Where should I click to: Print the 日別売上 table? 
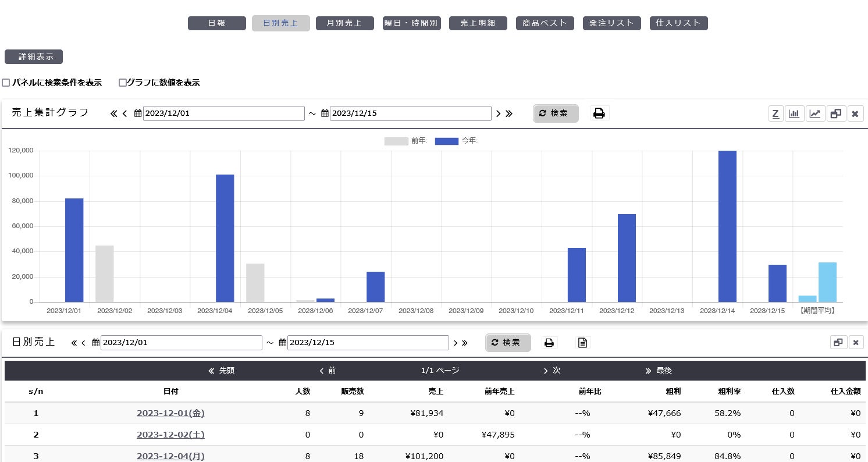click(549, 343)
